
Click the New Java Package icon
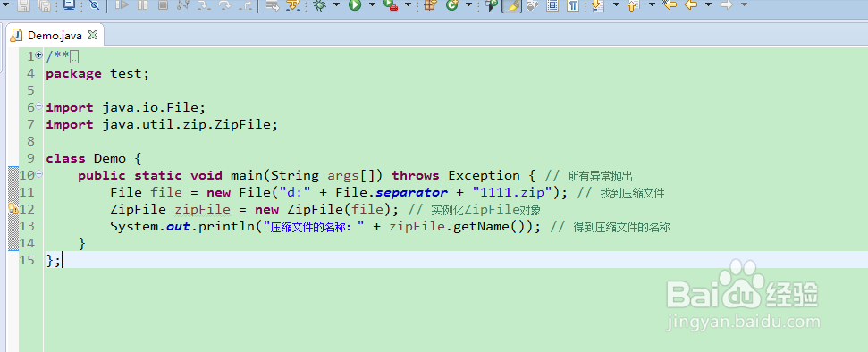point(430,5)
